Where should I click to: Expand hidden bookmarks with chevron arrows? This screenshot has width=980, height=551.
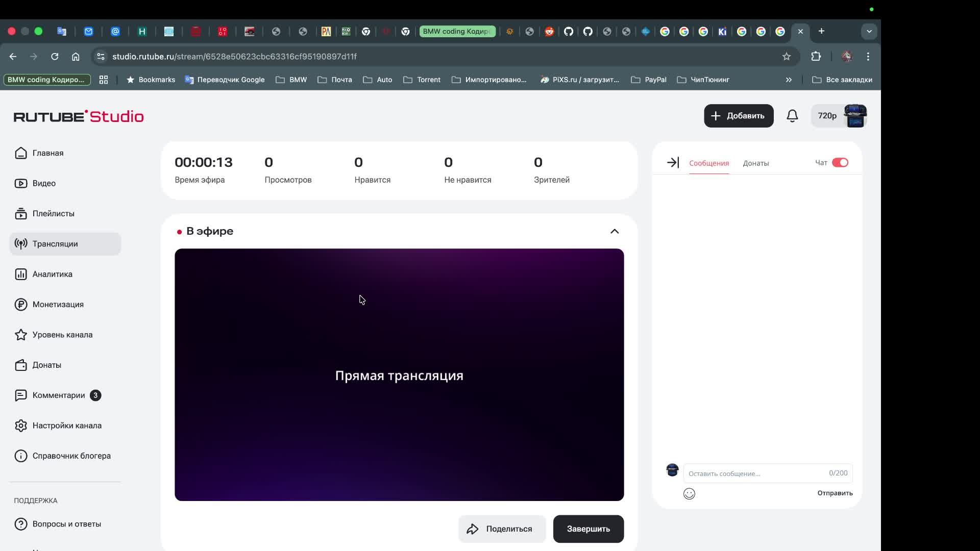coord(789,80)
